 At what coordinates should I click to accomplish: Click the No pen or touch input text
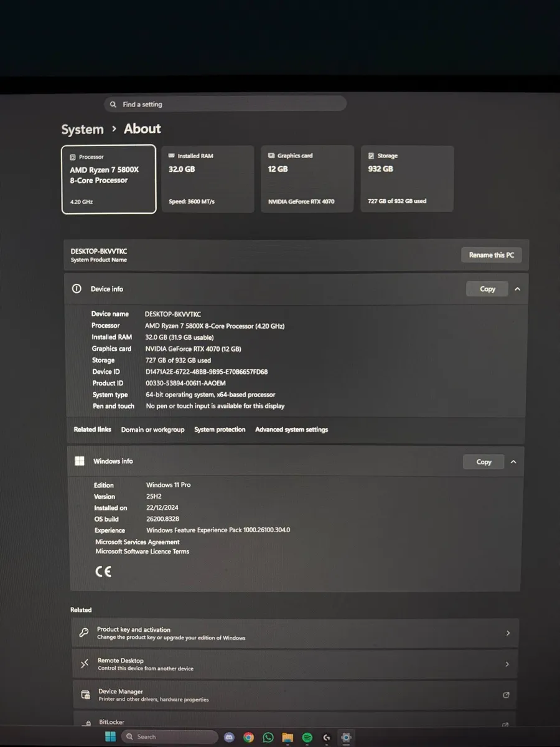tap(215, 406)
